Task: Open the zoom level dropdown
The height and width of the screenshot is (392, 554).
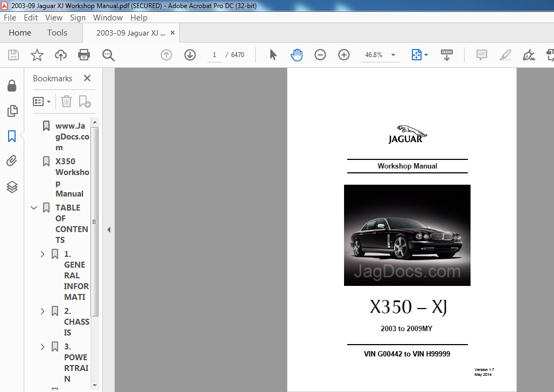Action: click(393, 55)
